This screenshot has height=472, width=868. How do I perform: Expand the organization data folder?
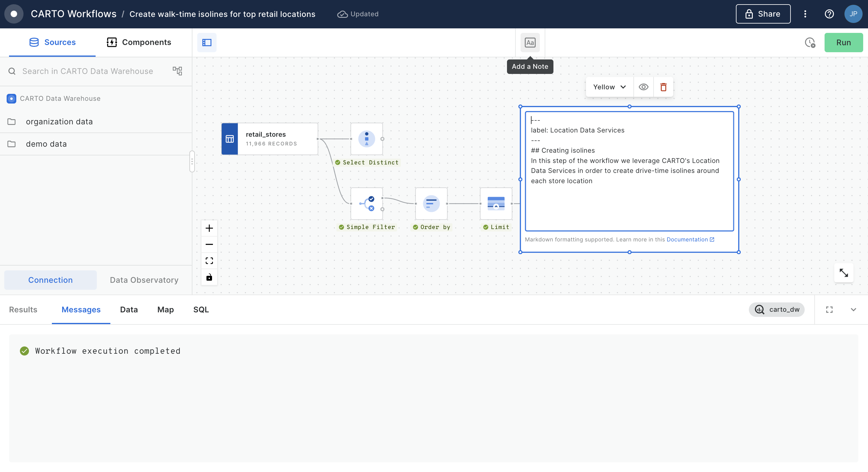[x=59, y=122]
